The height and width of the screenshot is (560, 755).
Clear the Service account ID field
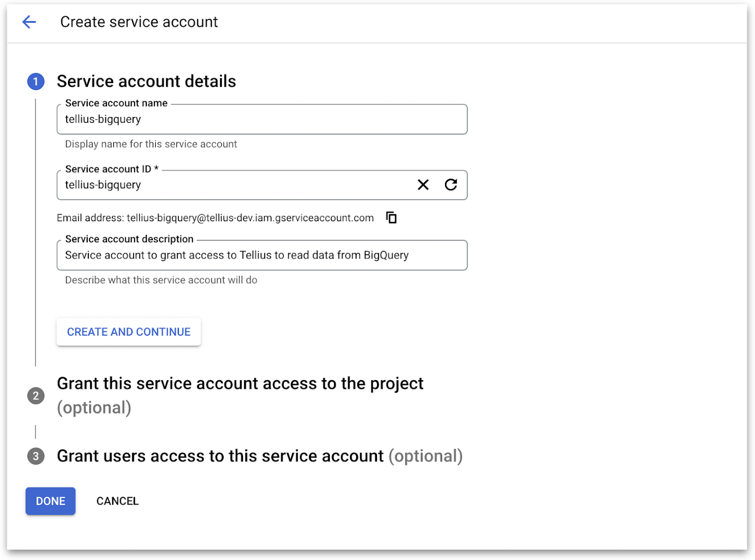tap(423, 185)
